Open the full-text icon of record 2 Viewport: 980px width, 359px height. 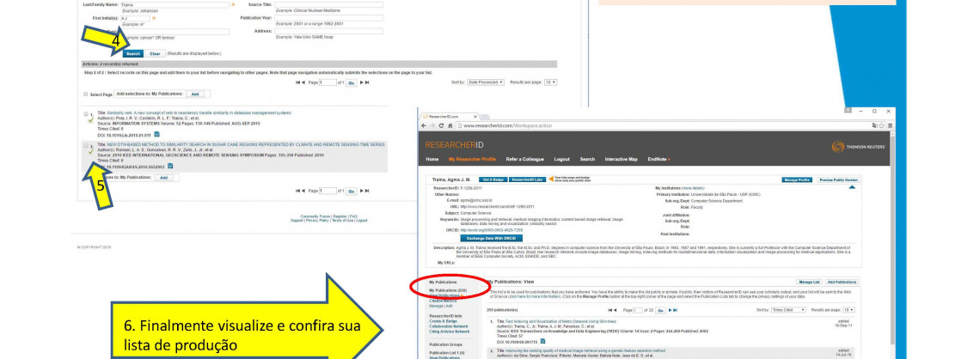pyautogui.click(x=170, y=166)
